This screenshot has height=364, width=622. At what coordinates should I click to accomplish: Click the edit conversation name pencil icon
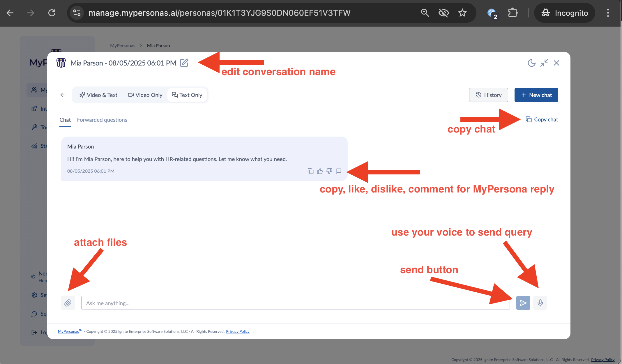pyautogui.click(x=184, y=63)
